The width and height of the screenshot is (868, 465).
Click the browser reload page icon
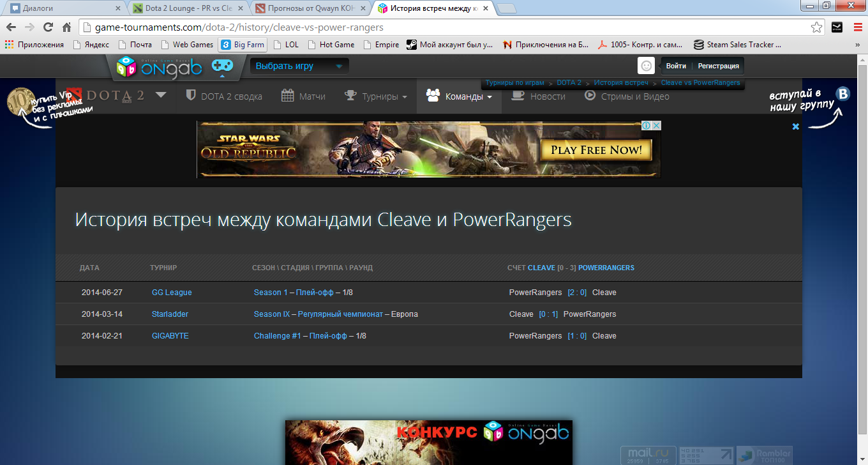48,27
